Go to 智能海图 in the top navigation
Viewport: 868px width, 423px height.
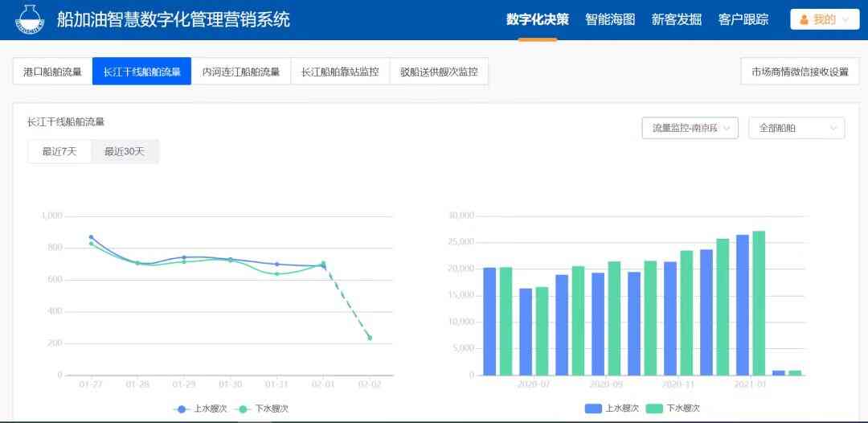pos(610,20)
